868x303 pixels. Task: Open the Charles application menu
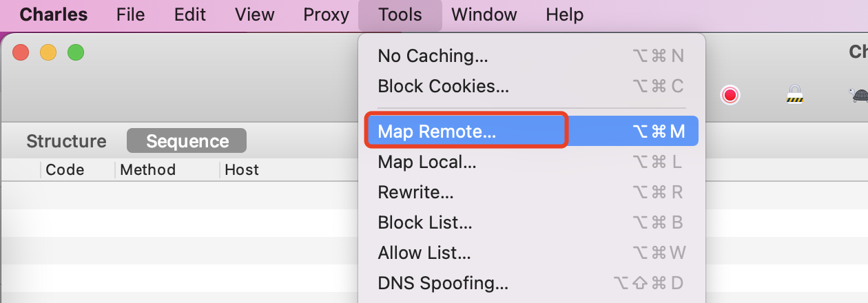click(54, 14)
